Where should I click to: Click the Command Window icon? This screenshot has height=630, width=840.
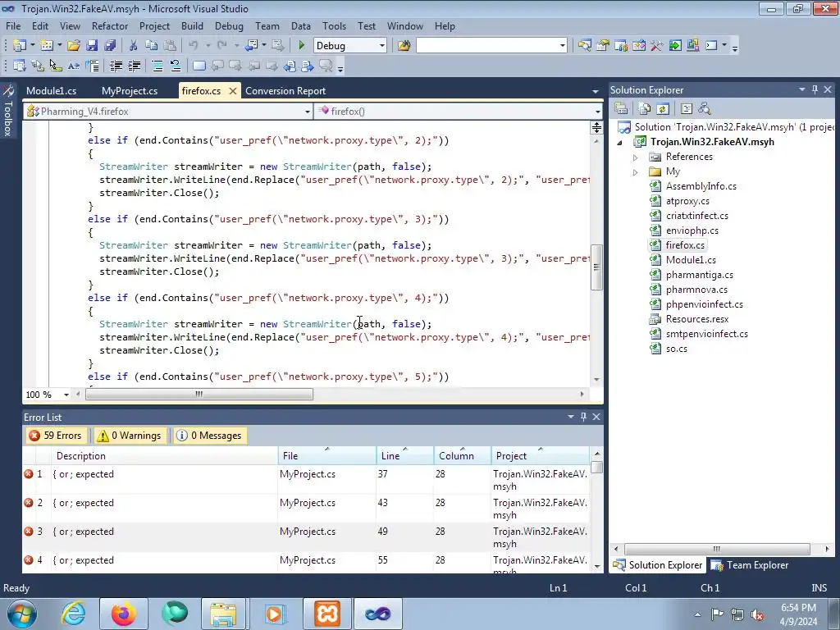click(711, 46)
